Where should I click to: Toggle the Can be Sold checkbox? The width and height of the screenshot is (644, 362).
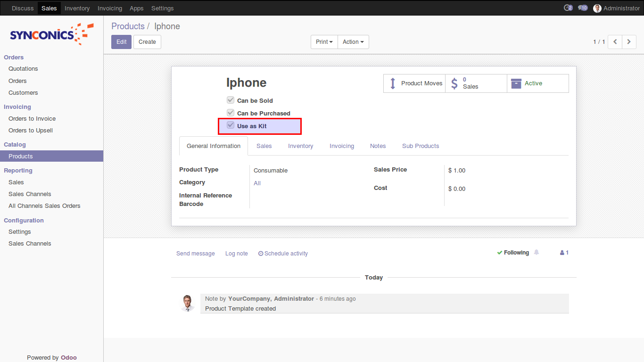[x=231, y=100]
